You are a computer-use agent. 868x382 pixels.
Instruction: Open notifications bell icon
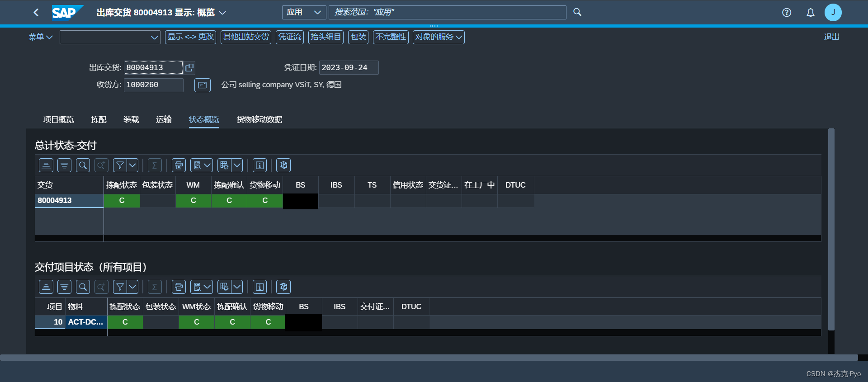tap(811, 13)
